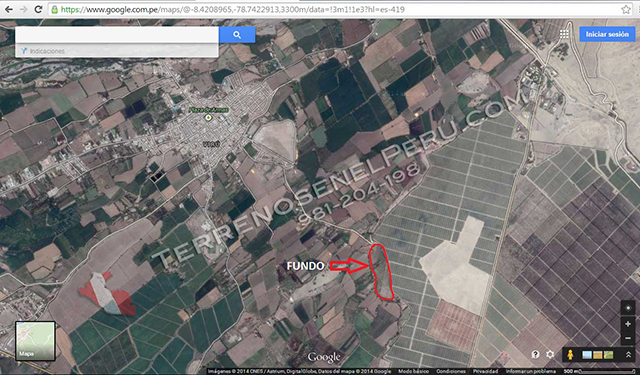Click the Modo básico link
Viewport: 640px width, 375px height.
(x=413, y=371)
